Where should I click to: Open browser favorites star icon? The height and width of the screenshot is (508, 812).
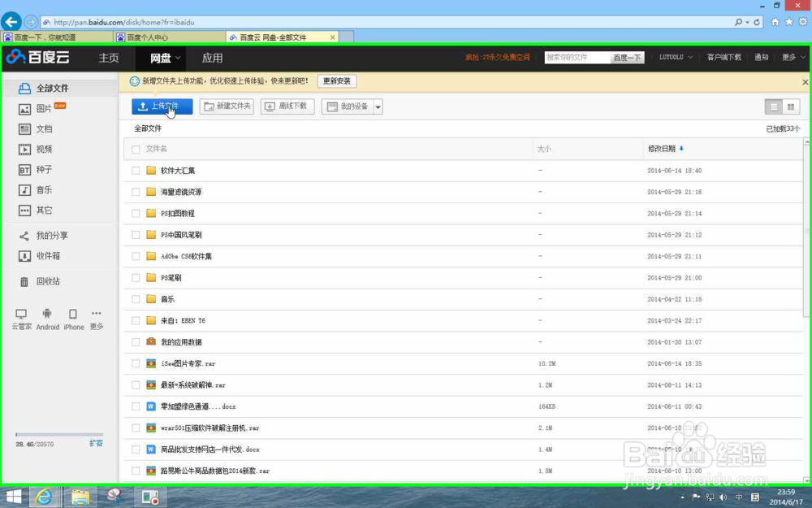pos(788,22)
